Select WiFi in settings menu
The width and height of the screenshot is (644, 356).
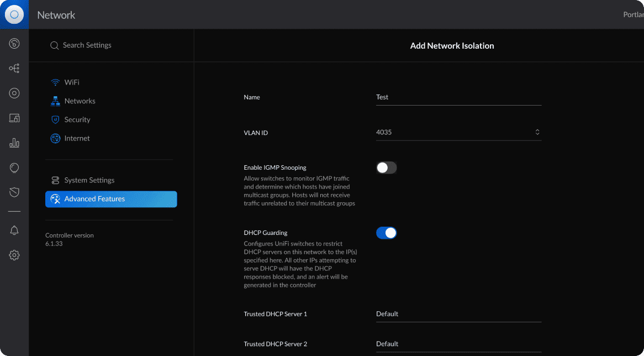pyautogui.click(x=72, y=82)
